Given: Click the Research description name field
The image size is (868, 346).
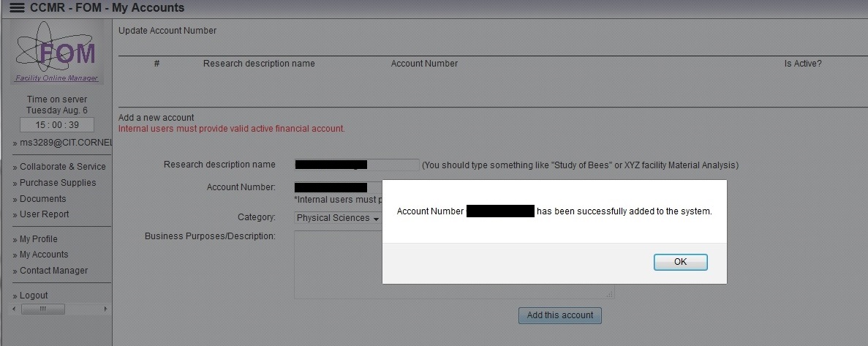Looking at the screenshot, I should (357, 165).
